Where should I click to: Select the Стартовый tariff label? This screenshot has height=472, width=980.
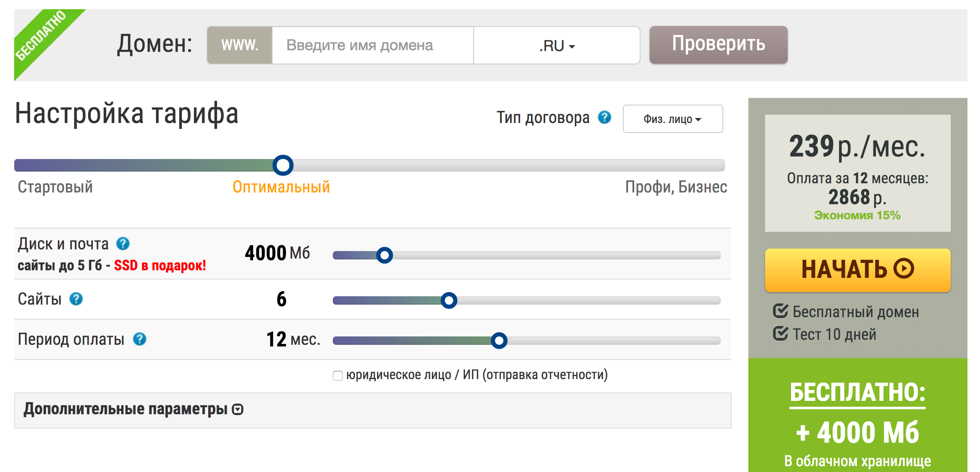(x=55, y=187)
